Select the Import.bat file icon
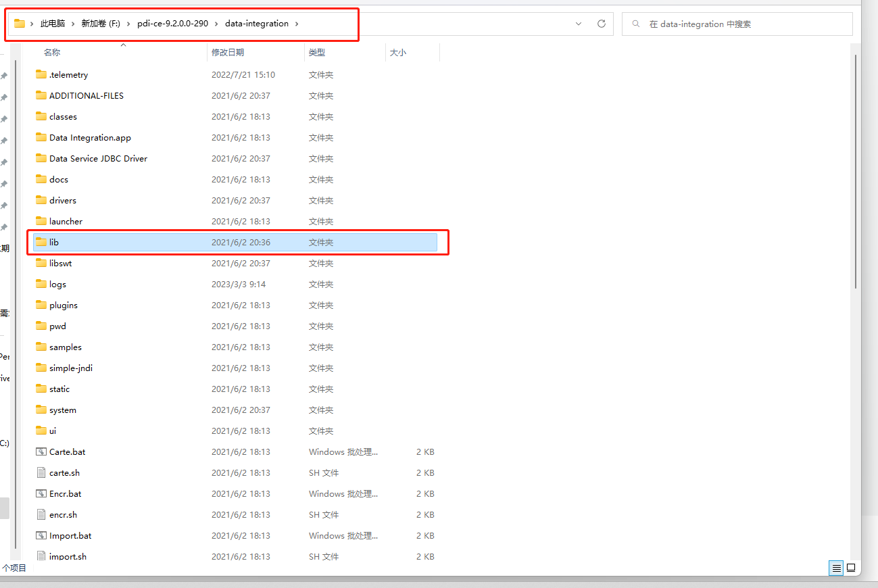The width and height of the screenshot is (878, 588). (41, 535)
